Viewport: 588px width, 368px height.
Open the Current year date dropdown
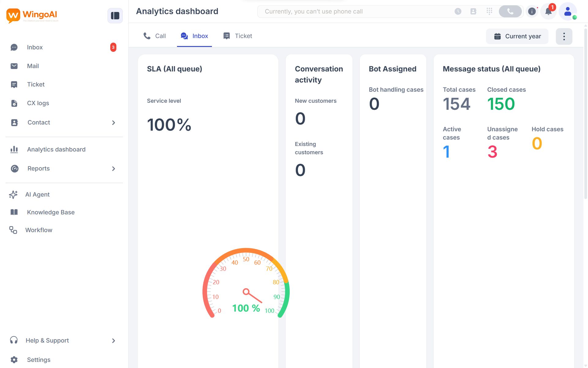coord(517,36)
